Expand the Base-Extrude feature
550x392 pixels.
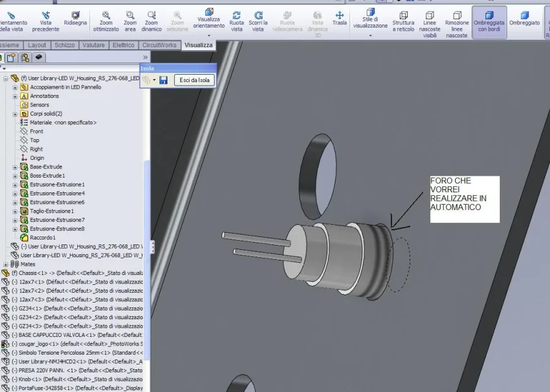click(15, 167)
